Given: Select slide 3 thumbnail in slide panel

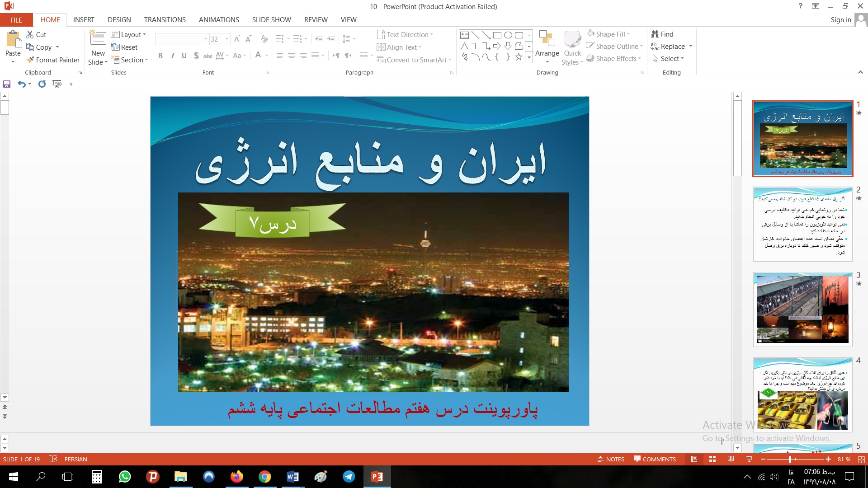Looking at the screenshot, I should (802, 310).
